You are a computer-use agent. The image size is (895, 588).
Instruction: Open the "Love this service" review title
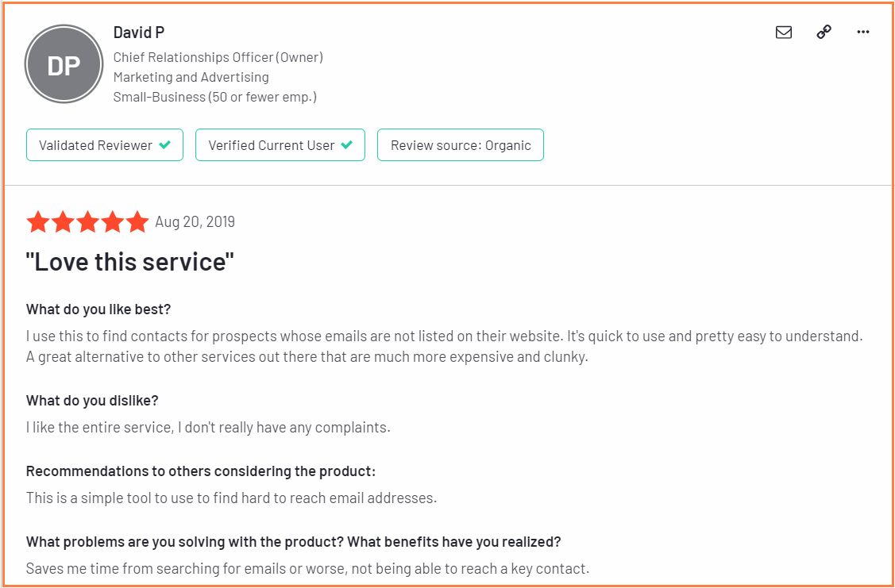[130, 263]
